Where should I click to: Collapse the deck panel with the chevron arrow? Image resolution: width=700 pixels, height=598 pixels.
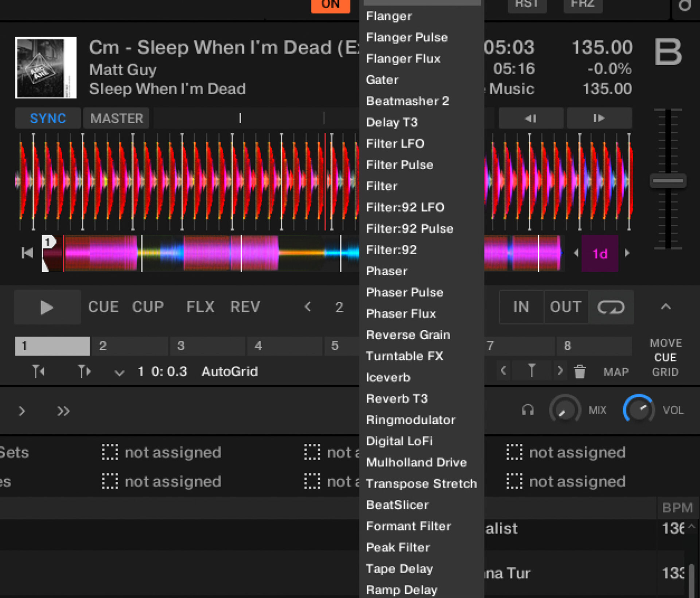tap(666, 306)
